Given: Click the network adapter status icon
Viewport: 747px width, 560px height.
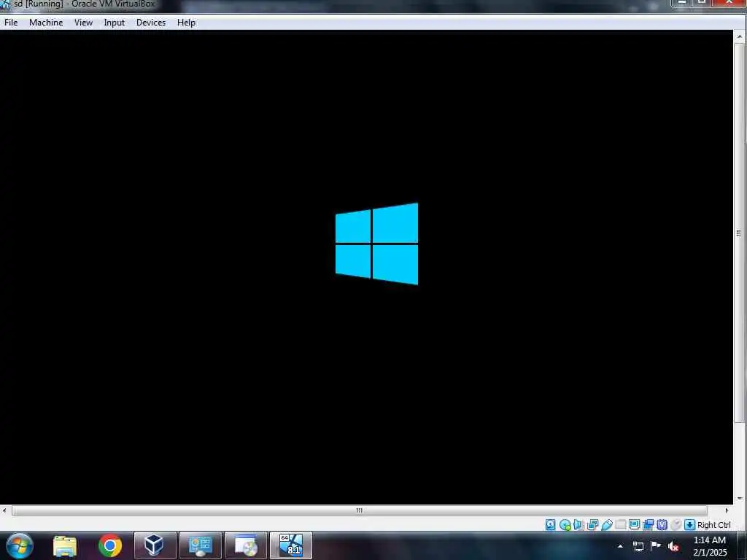Looking at the screenshot, I should coord(592,525).
